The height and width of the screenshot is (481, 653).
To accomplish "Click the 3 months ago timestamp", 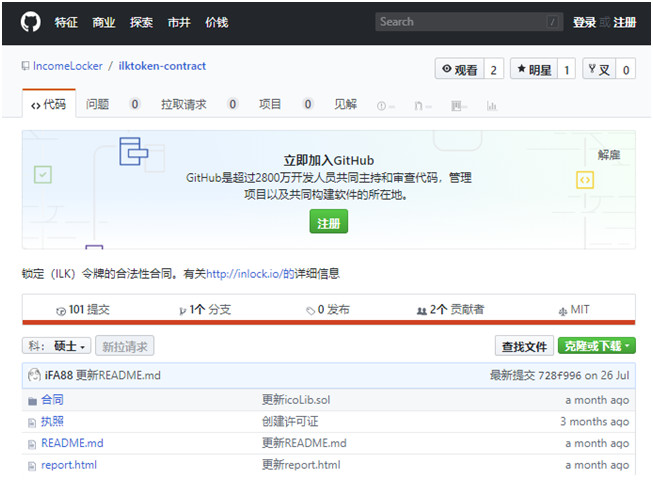I will pyautogui.click(x=594, y=421).
